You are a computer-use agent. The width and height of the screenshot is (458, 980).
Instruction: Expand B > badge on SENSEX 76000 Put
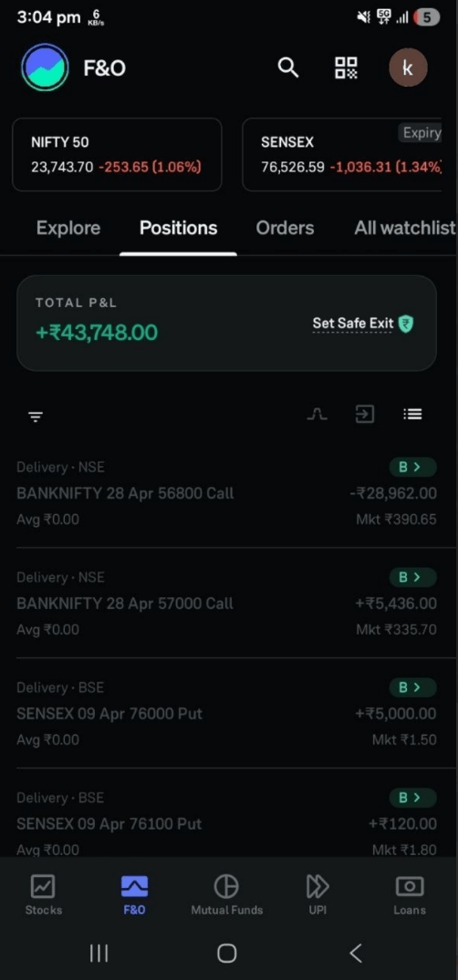pos(413,687)
